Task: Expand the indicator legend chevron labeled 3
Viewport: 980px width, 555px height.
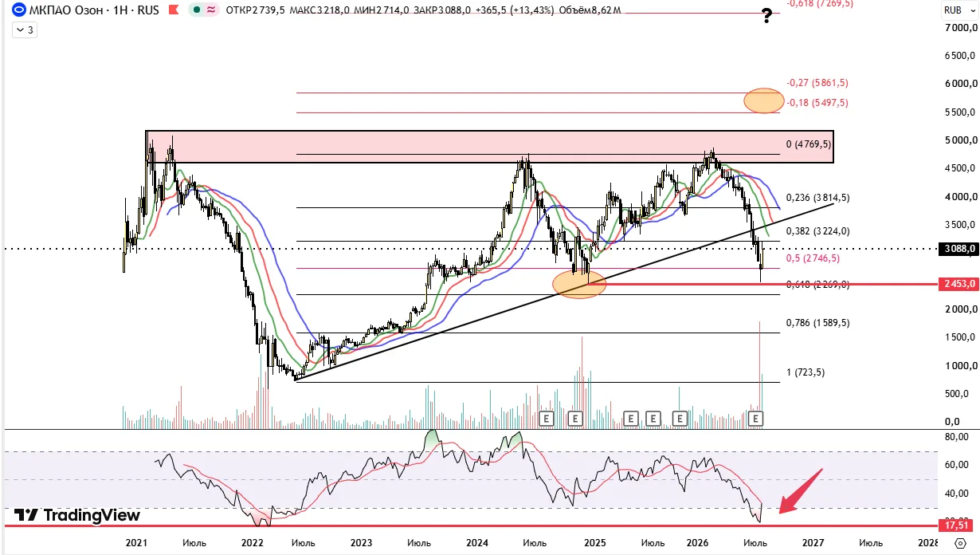Action: (x=25, y=30)
